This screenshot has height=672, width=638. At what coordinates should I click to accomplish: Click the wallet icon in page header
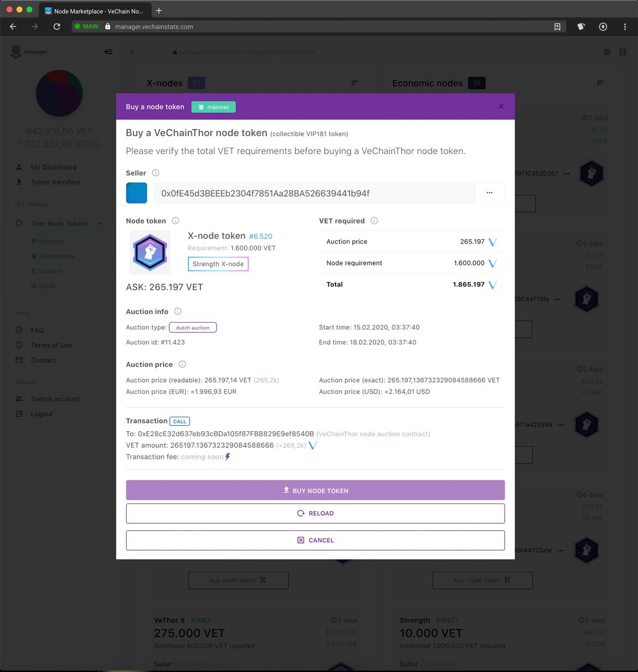[x=623, y=52]
